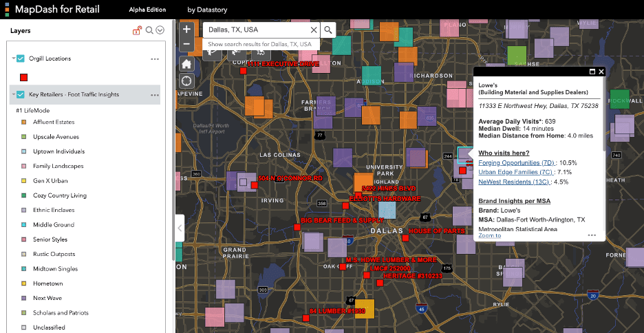Viewport: 644px width, 333px height.
Task: Collapse Orgill Locations layer legend
Action: tap(14, 58)
